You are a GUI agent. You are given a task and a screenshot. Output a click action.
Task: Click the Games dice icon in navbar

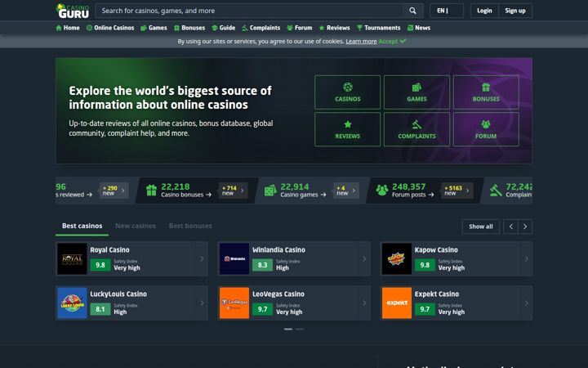point(143,28)
